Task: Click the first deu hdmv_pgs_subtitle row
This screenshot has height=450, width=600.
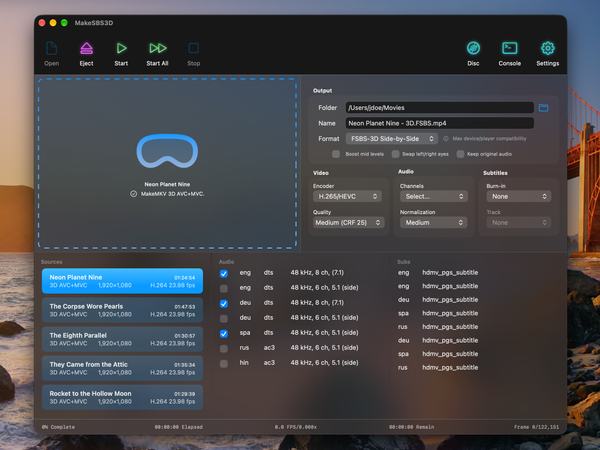Action: point(438,300)
